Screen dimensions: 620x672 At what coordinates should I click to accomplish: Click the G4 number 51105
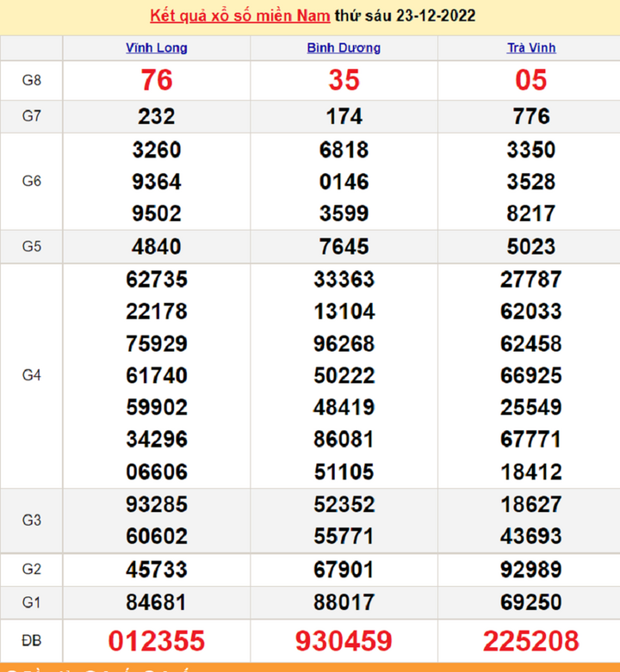344,472
